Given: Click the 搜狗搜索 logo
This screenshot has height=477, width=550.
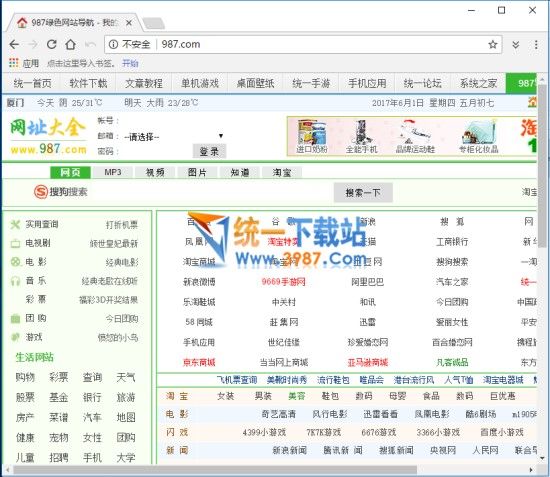Looking at the screenshot, I should point(60,192).
